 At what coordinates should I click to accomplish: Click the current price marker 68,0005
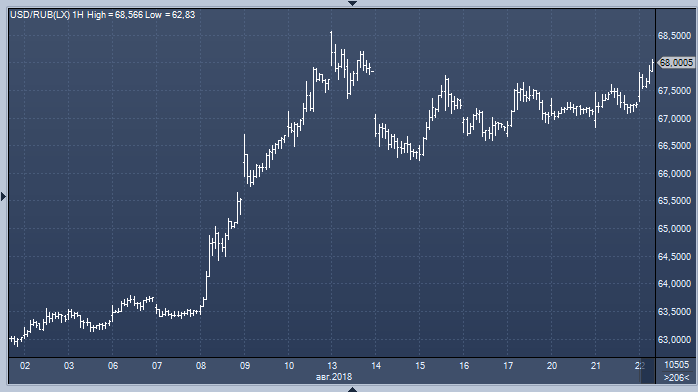click(x=676, y=63)
